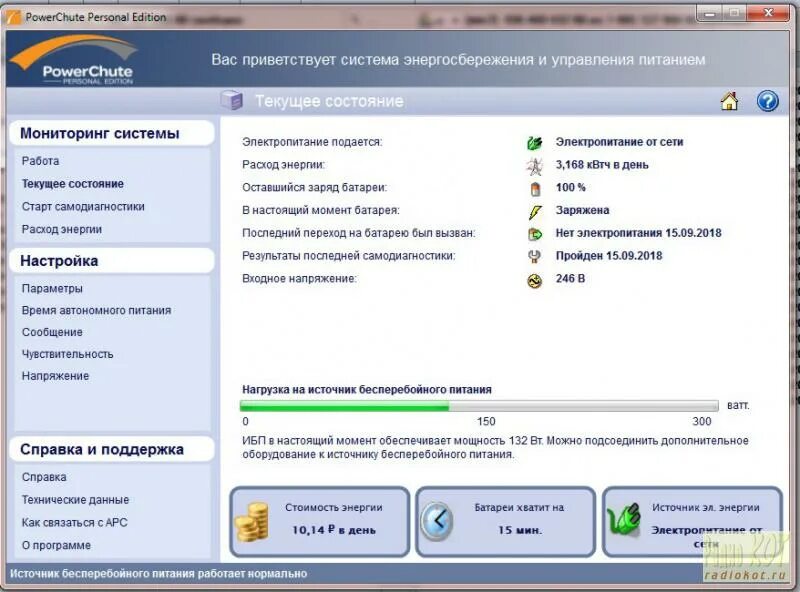Screen dimensions: 800x592
Task: Click the Настройка section header
Action: click(112, 261)
